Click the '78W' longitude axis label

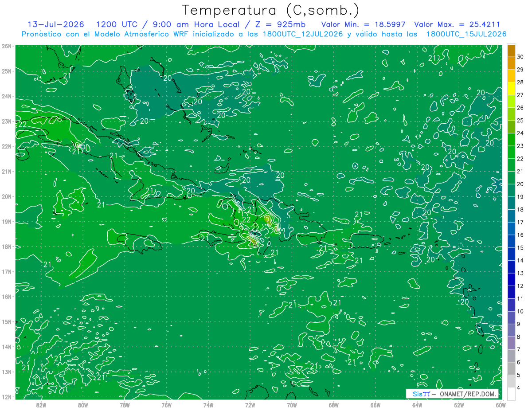[x=125, y=404]
